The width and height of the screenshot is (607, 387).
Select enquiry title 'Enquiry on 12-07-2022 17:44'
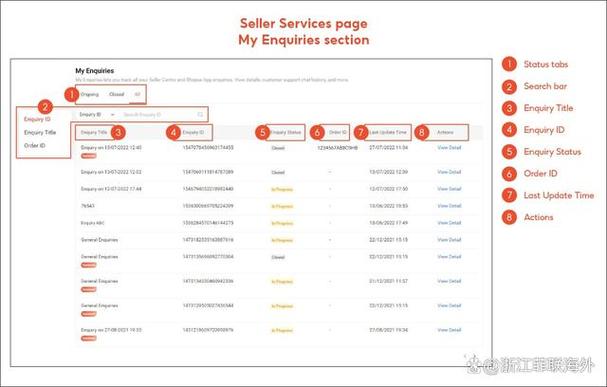[111, 189]
